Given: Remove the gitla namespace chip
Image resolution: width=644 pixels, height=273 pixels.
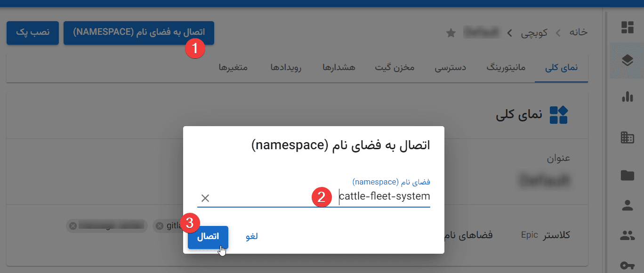Looking at the screenshot, I should coord(160,226).
